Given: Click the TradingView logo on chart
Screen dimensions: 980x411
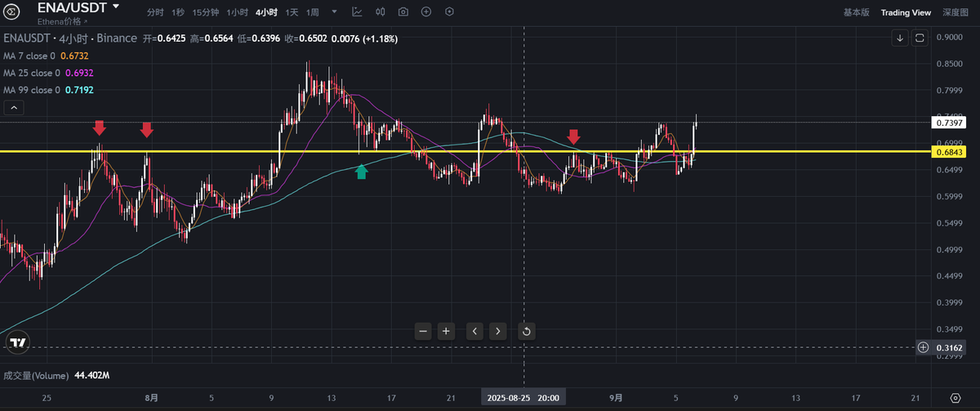Looking at the screenshot, I should click(x=19, y=343).
